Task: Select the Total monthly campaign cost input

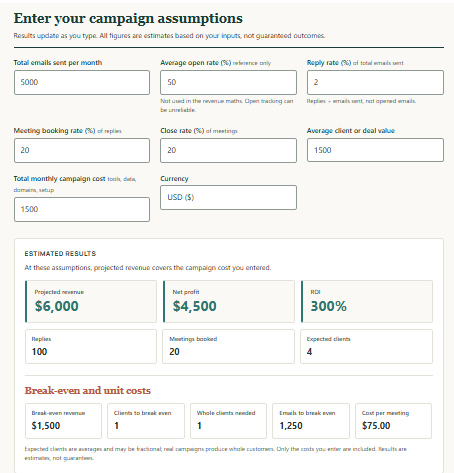Action: tap(82, 209)
